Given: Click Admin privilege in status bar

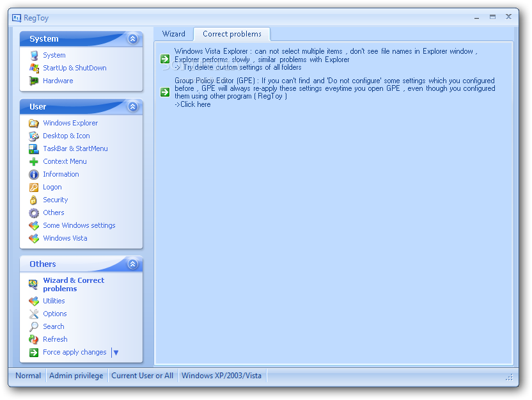Looking at the screenshot, I should tap(76, 376).
